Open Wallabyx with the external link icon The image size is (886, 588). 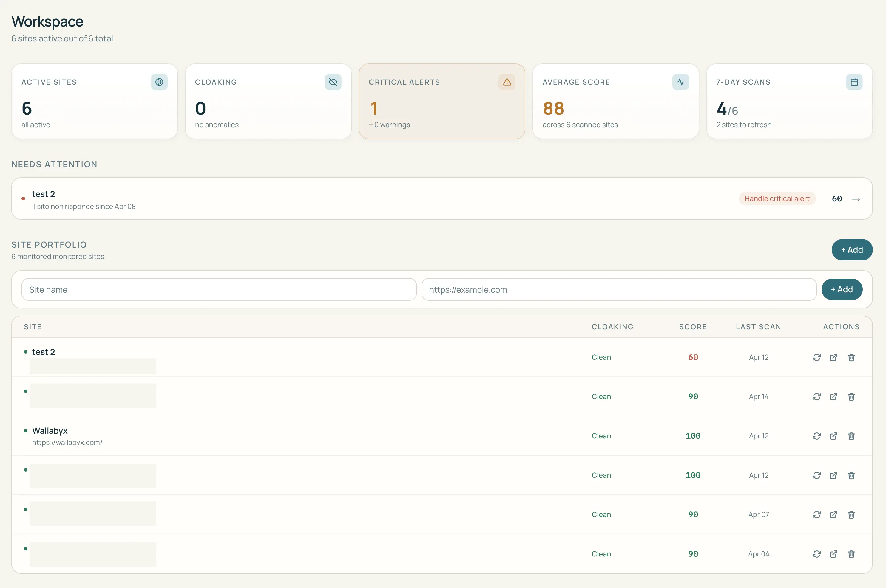click(833, 436)
